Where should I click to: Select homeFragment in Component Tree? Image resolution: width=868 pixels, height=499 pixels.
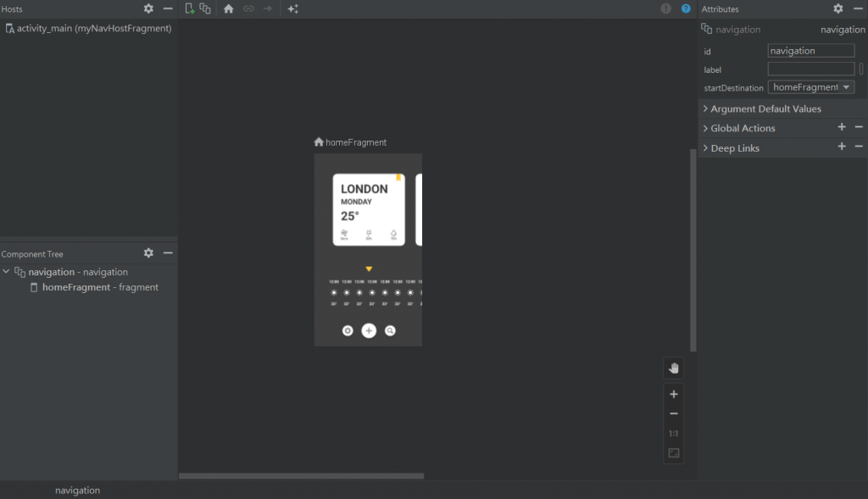pyautogui.click(x=88, y=287)
